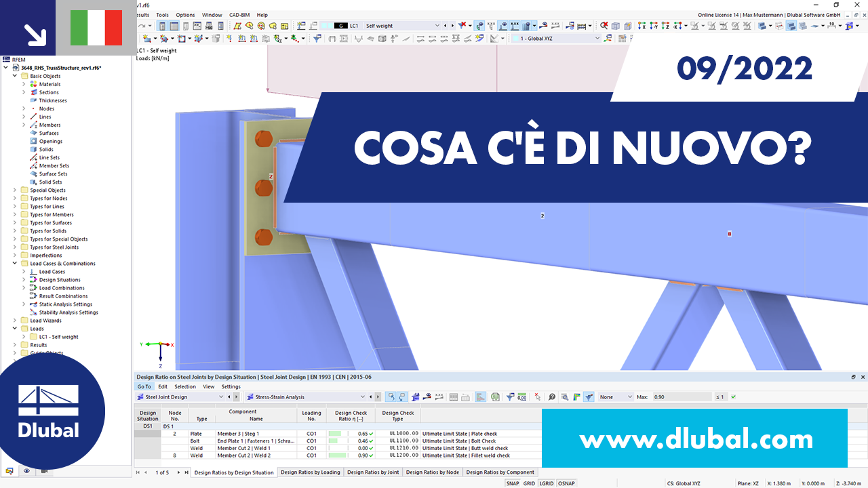Image resolution: width=868 pixels, height=488 pixels.
Task: Open the load case Self weight dropdown
Action: point(436,26)
